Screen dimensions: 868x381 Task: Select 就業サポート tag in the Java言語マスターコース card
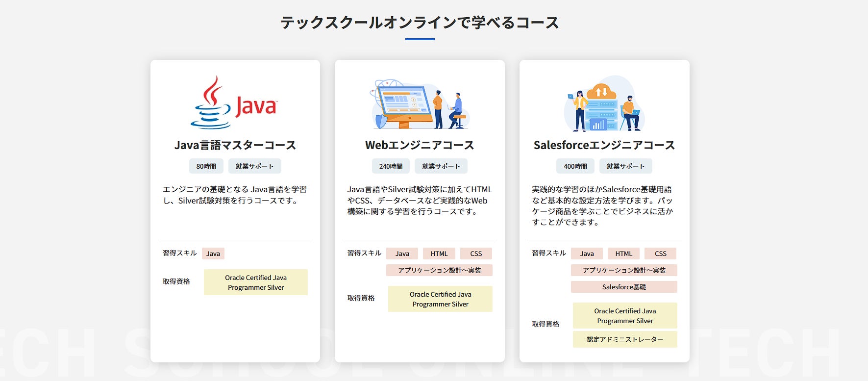pyautogui.click(x=255, y=166)
